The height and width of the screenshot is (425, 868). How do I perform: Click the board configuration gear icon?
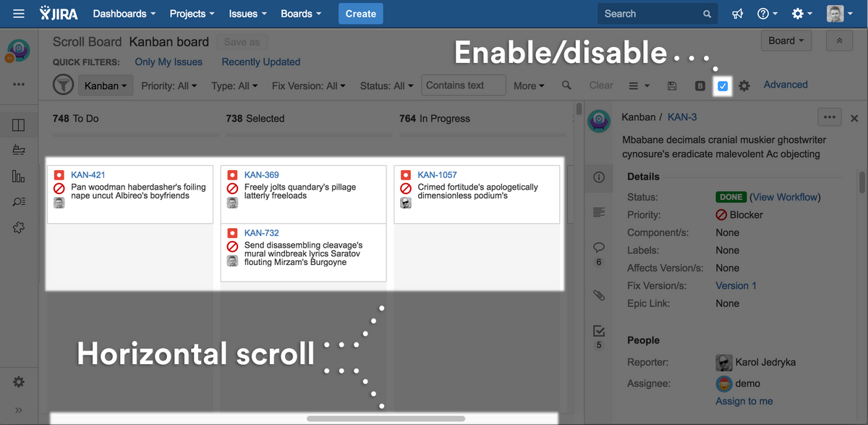click(744, 85)
